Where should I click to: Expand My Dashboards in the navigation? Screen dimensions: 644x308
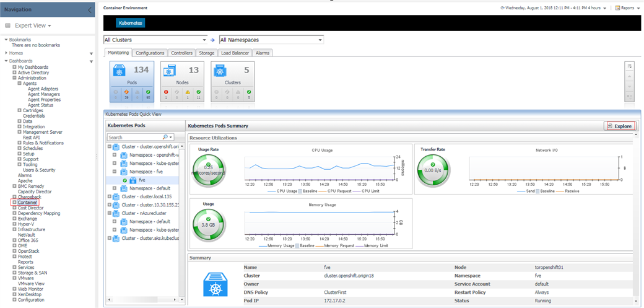pyautogui.click(x=14, y=67)
